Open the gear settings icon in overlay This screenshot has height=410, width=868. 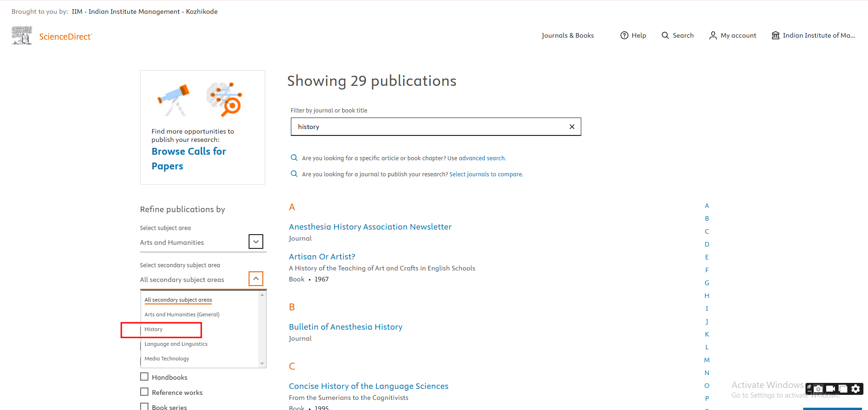point(855,389)
